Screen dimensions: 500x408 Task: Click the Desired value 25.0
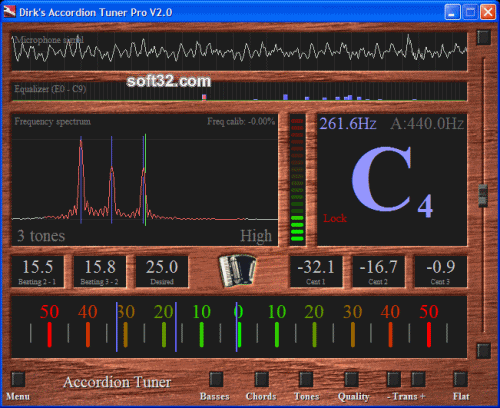pyautogui.click(x=162, y=267)
